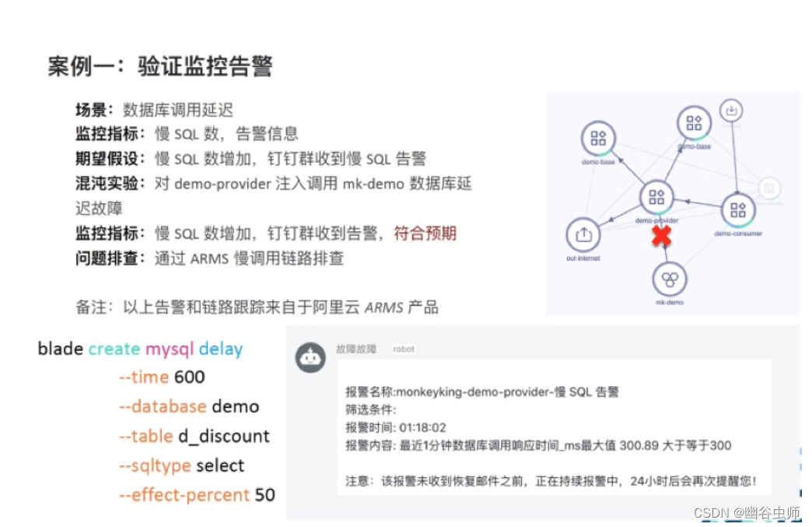This screenshot has width=812, height=527.
Task: Click the left demo-base node icon
Action: 598,138
